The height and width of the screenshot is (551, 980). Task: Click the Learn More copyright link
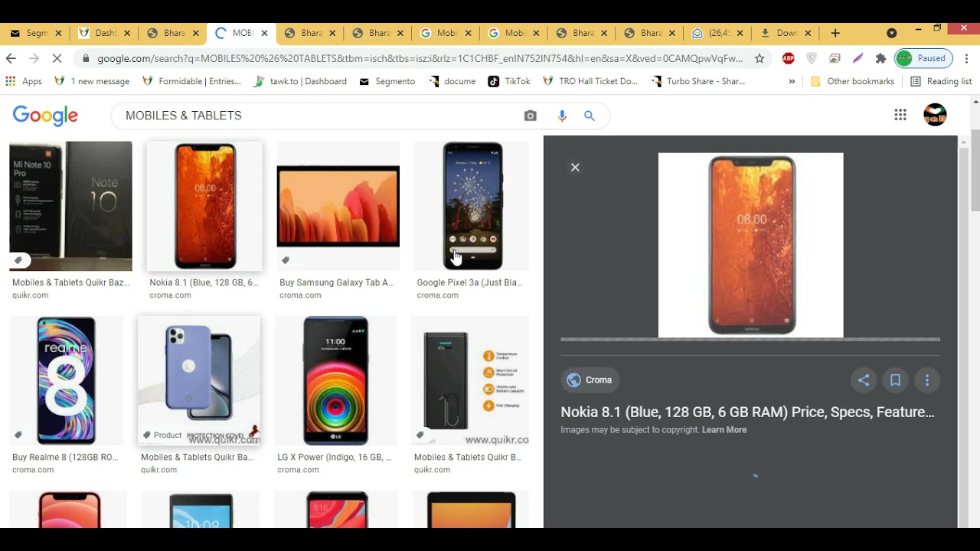[x=724, y=430]
